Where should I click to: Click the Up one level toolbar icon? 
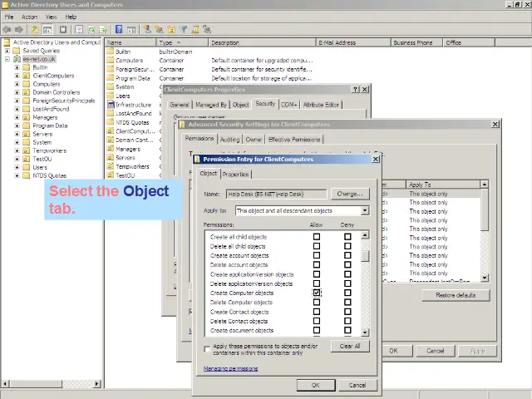coord(35,30)
